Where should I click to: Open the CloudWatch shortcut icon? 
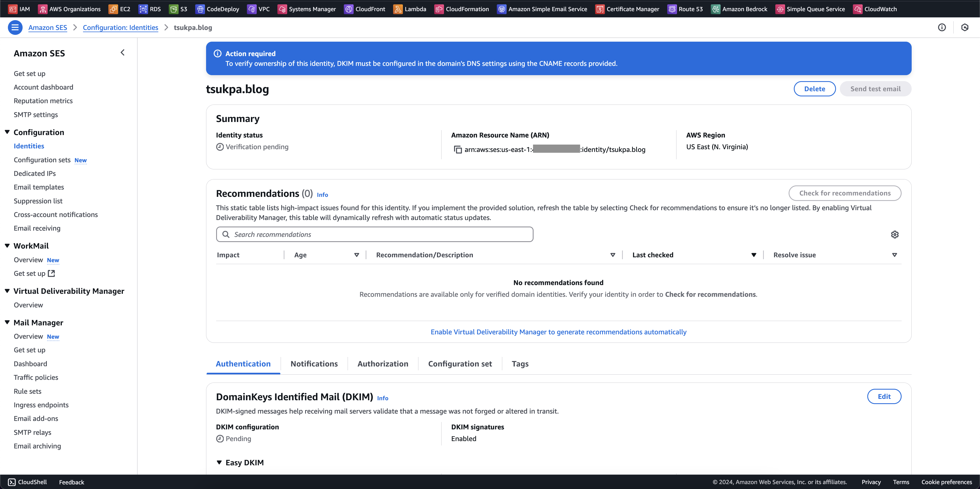click(857, 9)
